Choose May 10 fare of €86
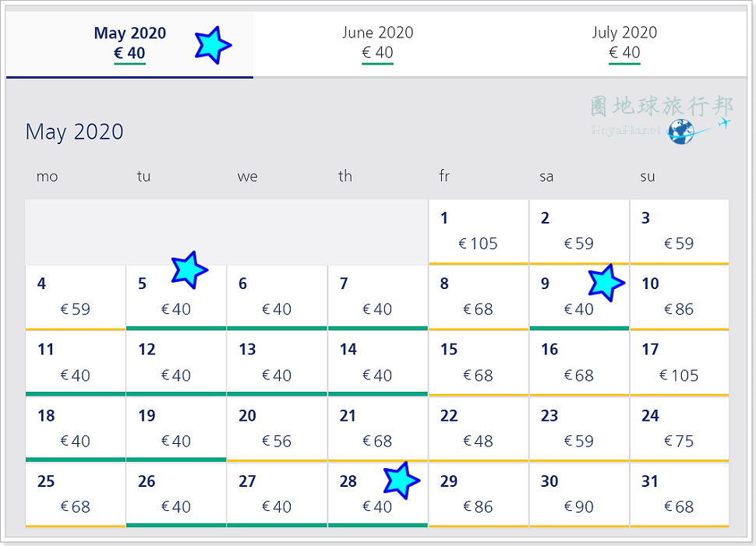The image size is (756, 546). [679, 297]
